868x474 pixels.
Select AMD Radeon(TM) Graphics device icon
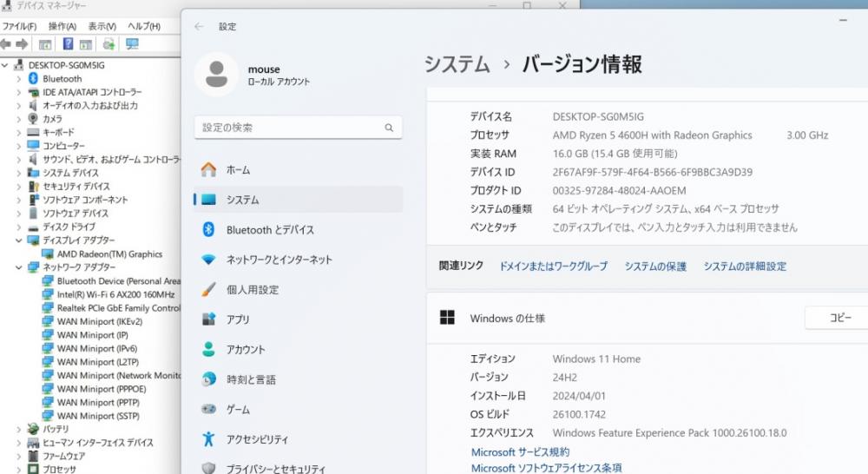pyautogui.click(x=48, y=254)
